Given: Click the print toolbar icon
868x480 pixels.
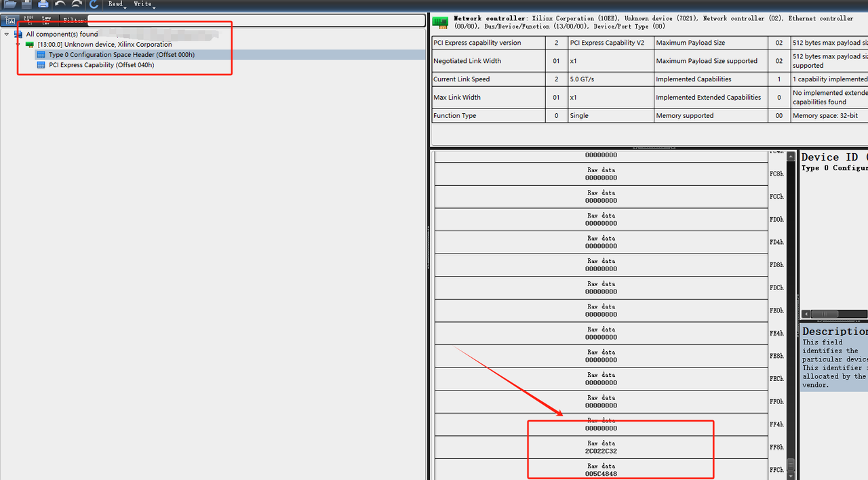Looking at the screenshot, I should 43,4.
